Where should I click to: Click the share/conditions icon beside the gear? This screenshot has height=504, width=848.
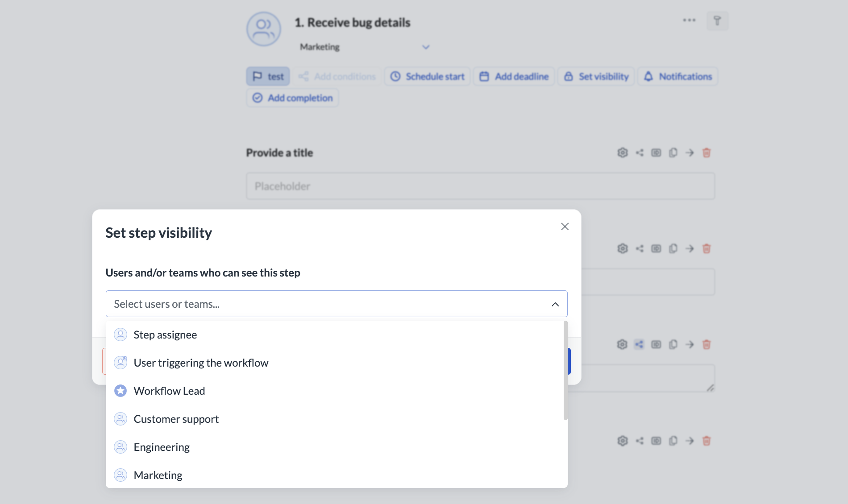pos(639,152)
